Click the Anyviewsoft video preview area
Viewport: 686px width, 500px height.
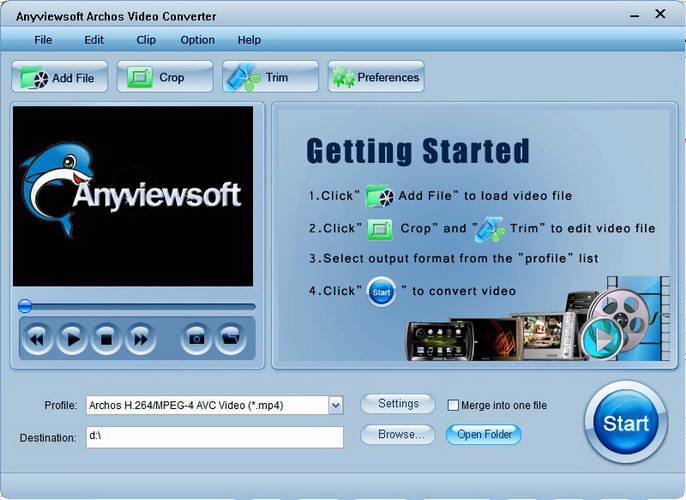(133, 196)
